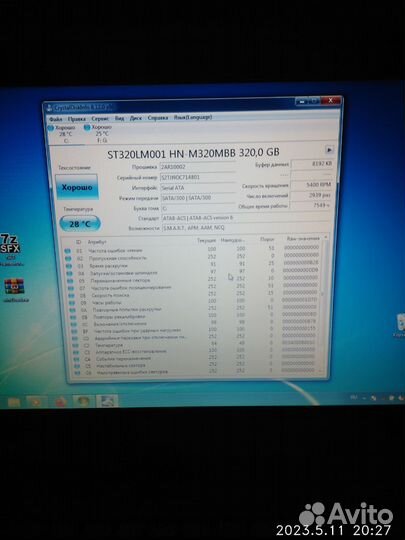Click the ID column header

pyautogui.click(x=79, y=242)
